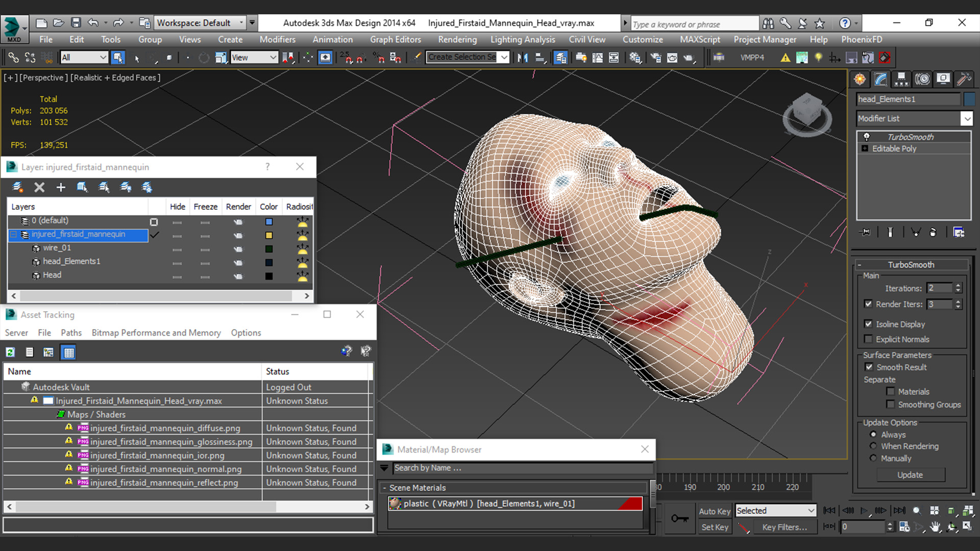Open the Rendering menu
980x551 pixels.
coord(457,39)
